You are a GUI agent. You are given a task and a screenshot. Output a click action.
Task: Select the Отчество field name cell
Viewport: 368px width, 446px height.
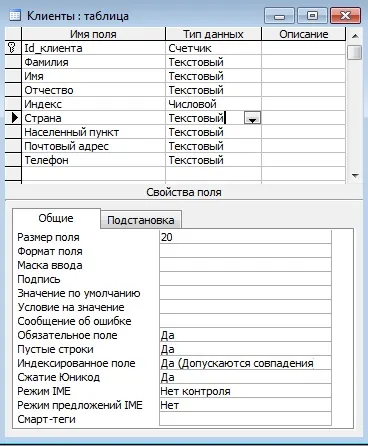pos(93,90)
